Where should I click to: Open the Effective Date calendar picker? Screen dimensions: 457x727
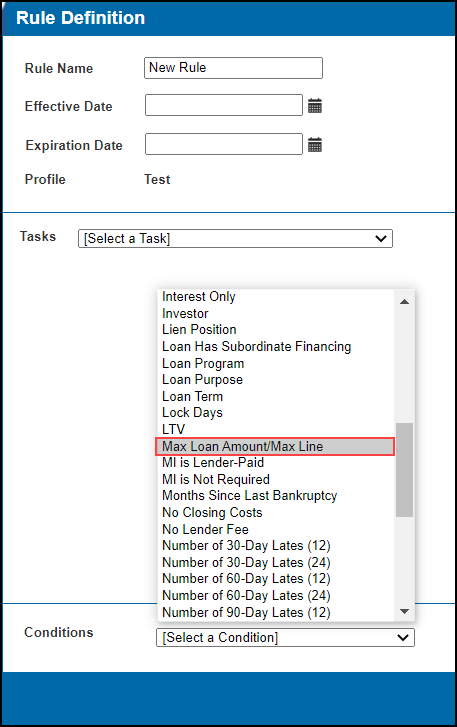coord(315,106)
